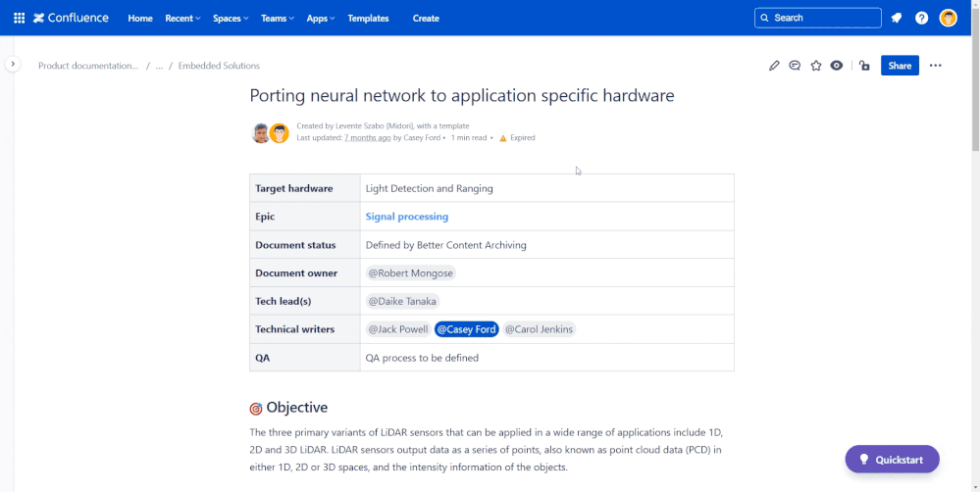Screen dimensions: 980x492
Task: Open the Signal processing epic link
Action: [407, 217]
